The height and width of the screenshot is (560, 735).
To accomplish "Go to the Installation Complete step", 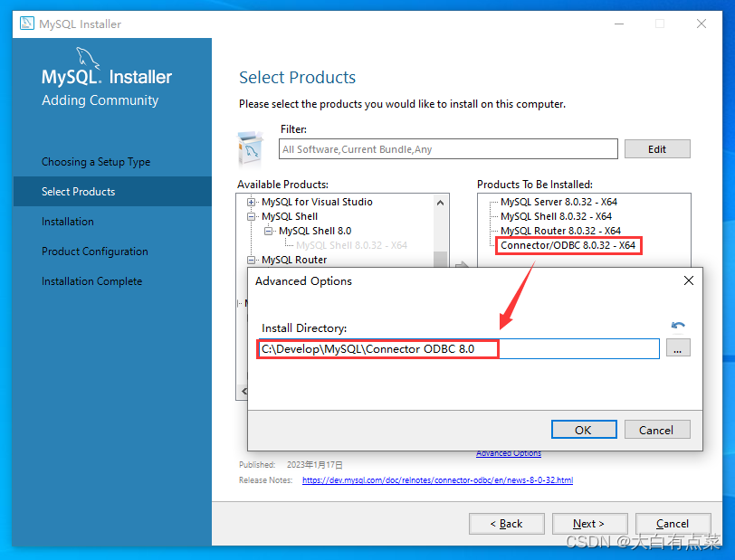I will pyautogui.click(x=92, y=281).
